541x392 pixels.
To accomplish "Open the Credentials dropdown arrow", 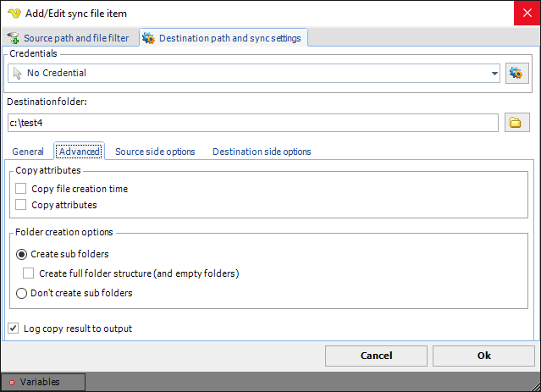I will point(494,73).
